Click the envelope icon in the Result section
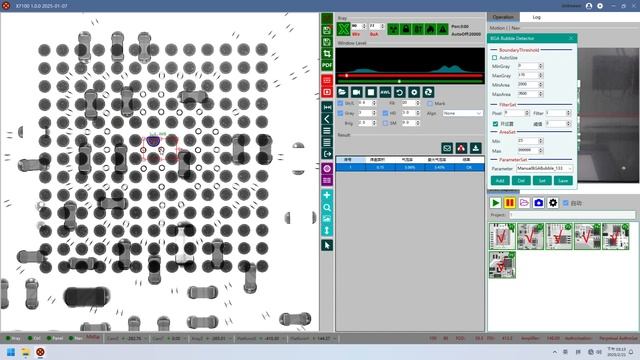The image size is (640, 360). (x=447, y=148)
